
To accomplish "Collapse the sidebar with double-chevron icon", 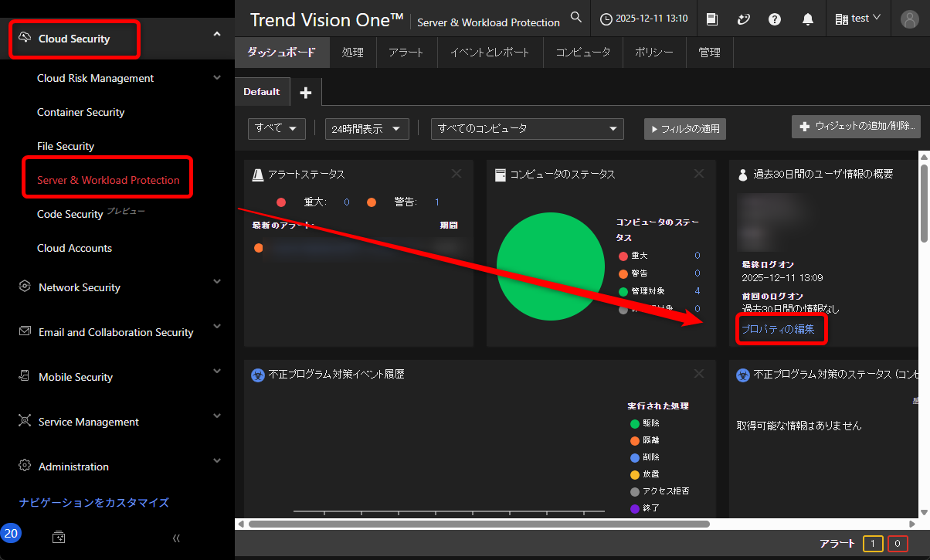I will 176,538.
